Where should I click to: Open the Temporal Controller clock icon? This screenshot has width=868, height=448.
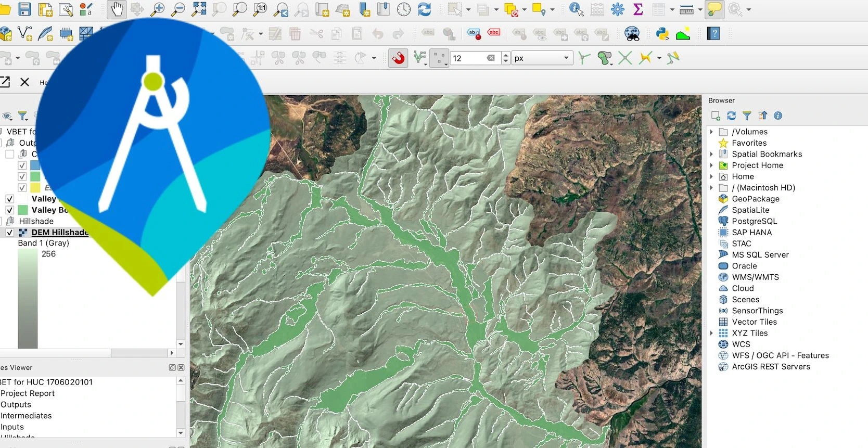[x=404, y=9]
